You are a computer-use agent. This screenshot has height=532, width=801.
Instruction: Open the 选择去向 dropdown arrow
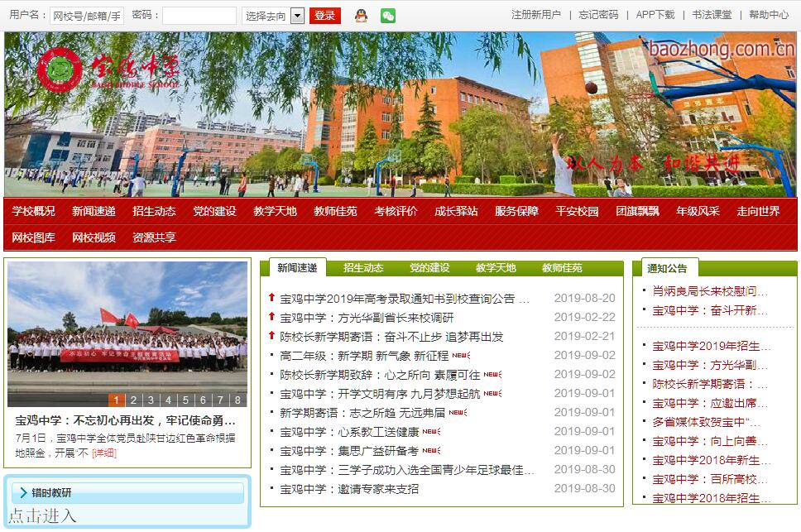[x=298, y=16]
